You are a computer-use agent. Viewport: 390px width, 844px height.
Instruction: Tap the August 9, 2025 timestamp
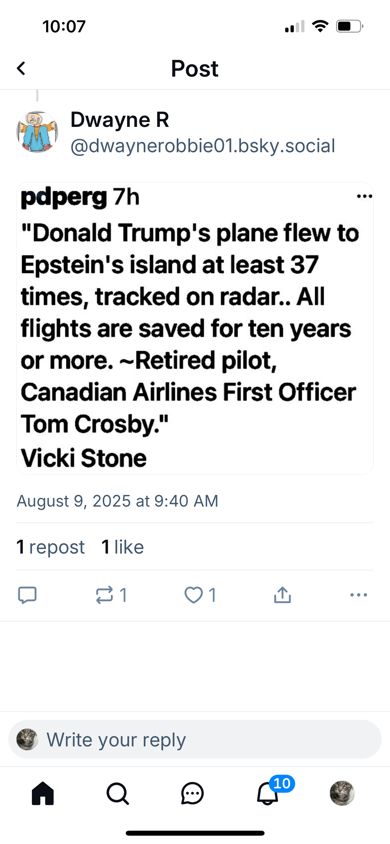tap(117, 501)
